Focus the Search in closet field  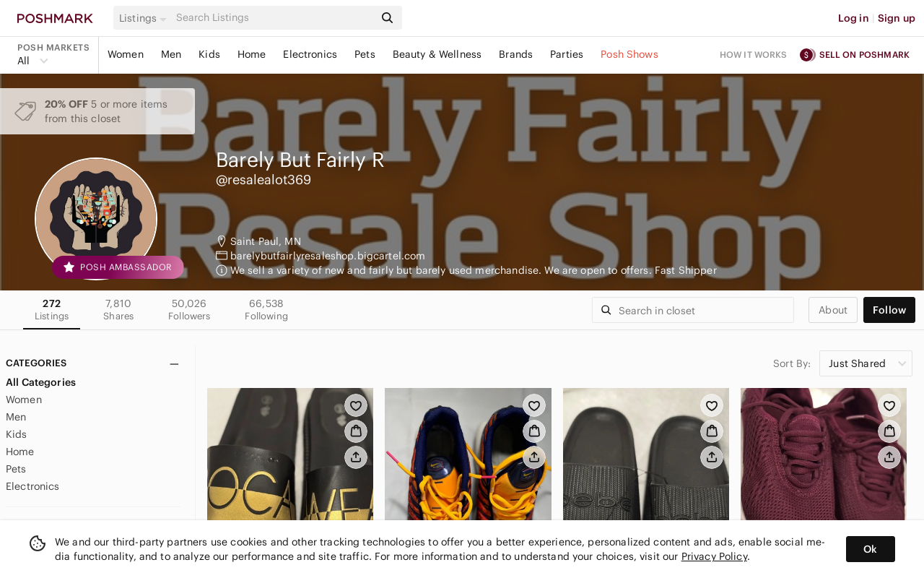click(x=693, y=310)
